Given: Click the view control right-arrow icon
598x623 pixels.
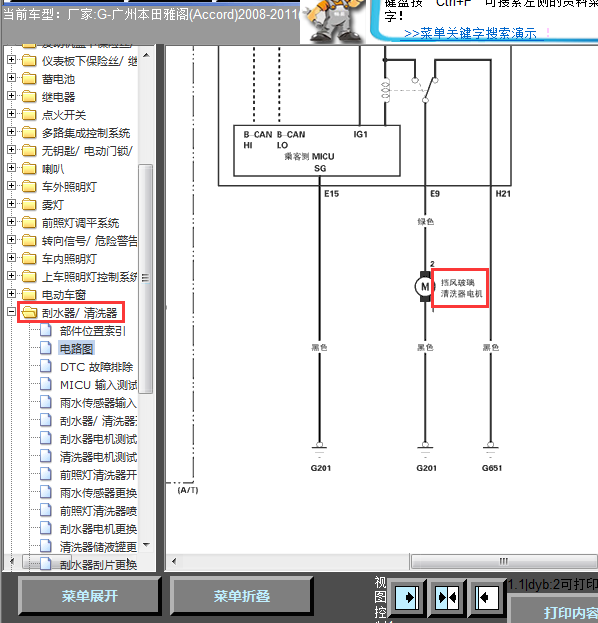Looking at the screenshot, I should (406, 597).
